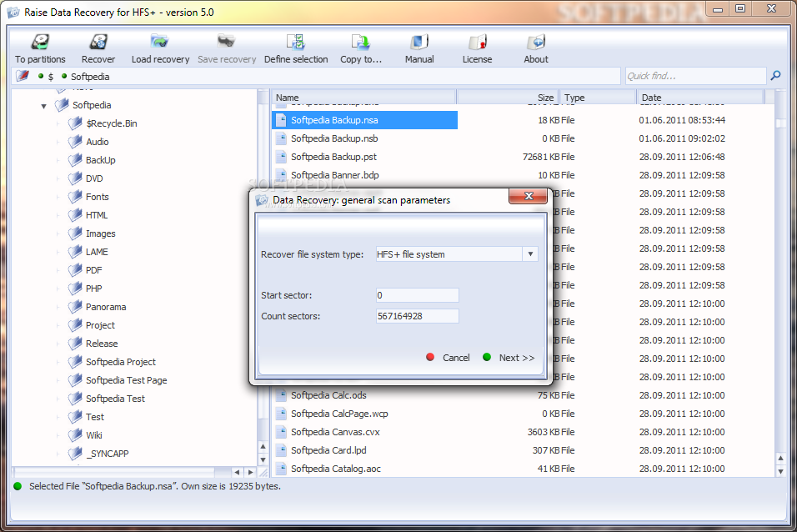The width and height of the screenshot is (797, 532).
Task: Select the Release folder in tree
Action: (102, 344)
